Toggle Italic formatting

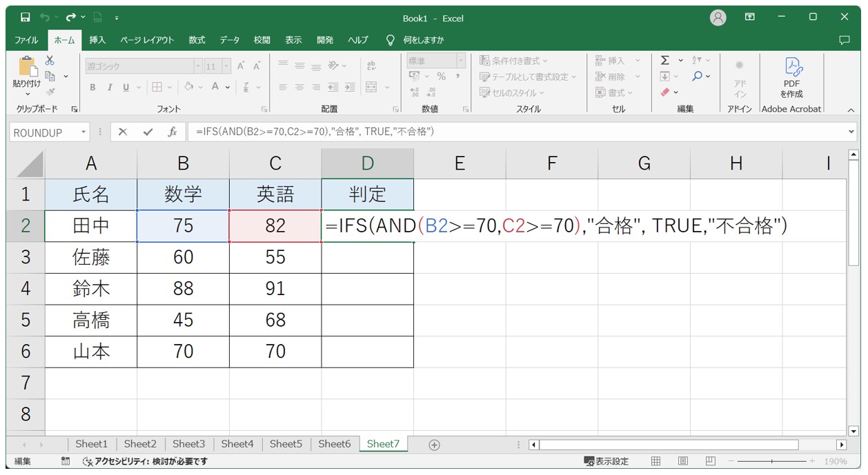click(109, 87)
